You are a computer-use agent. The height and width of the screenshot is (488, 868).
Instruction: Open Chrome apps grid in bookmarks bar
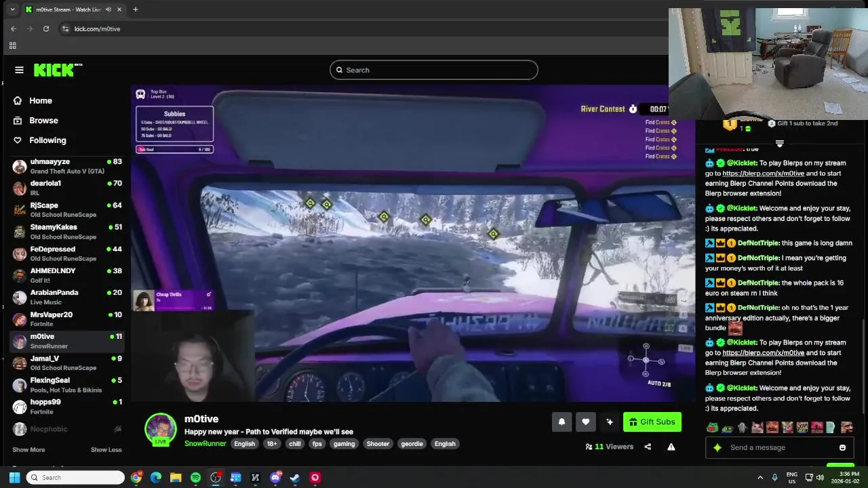[12, 45]
